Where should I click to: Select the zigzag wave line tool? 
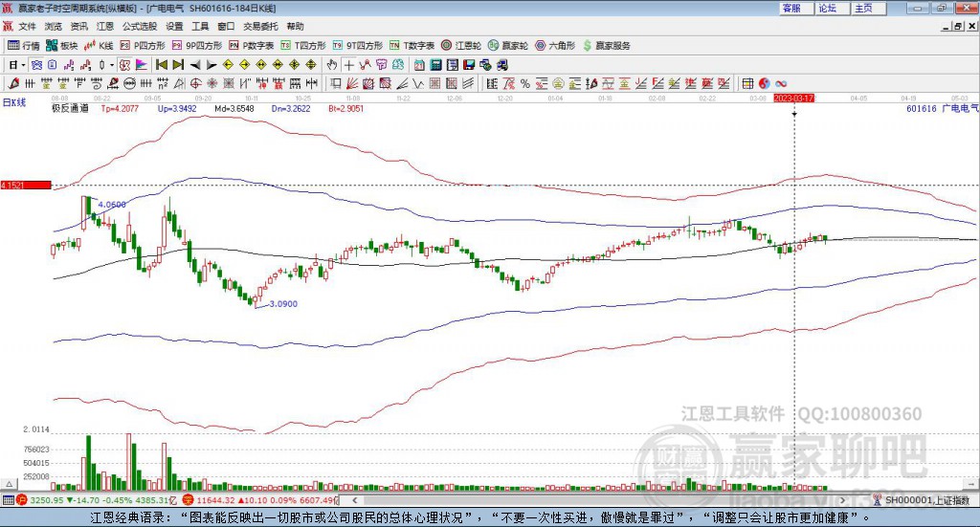417,83
